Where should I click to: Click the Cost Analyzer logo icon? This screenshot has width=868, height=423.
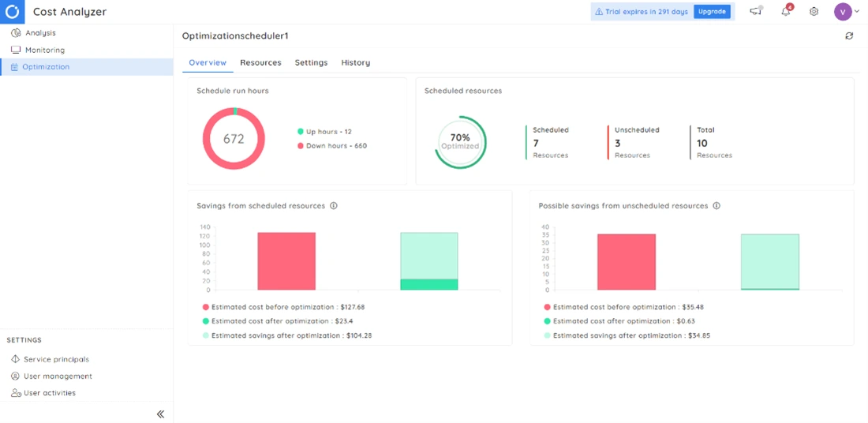click(12, 12)
